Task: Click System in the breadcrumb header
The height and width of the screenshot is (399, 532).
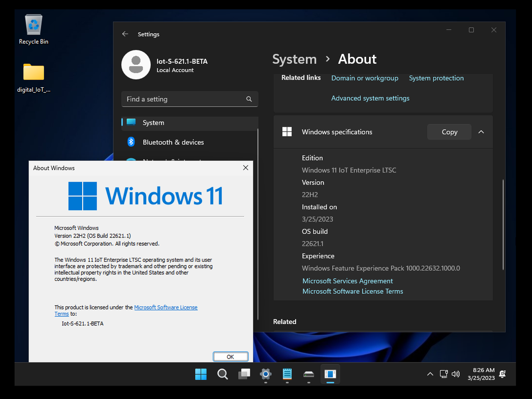Action: click(x=294, y=59)
